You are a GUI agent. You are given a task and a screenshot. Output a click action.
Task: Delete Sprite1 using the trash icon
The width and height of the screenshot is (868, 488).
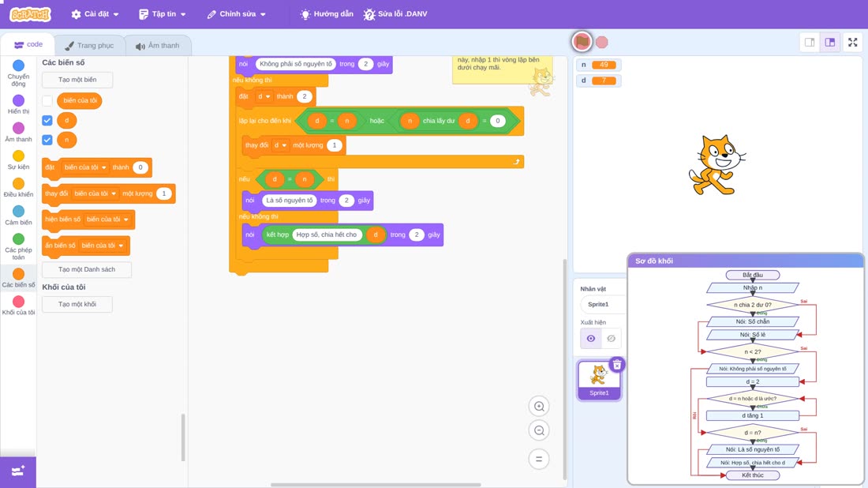tap(617, 365)
